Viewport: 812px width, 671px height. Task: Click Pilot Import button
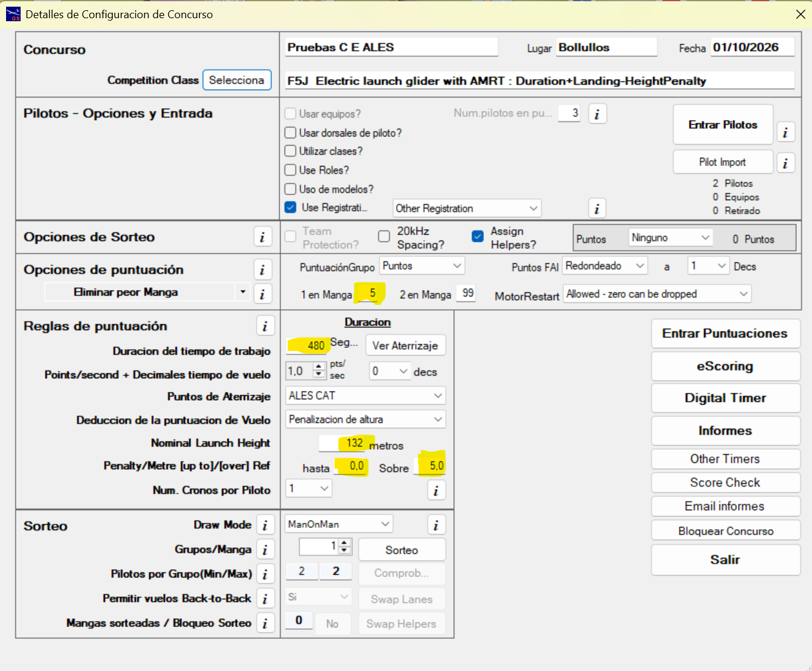pos(723,162)
